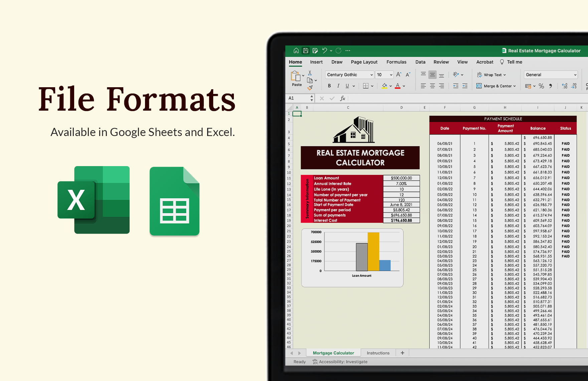Screen dimensions: 588x381
Task: Toggle italic formatting
Action: (338, 86)
